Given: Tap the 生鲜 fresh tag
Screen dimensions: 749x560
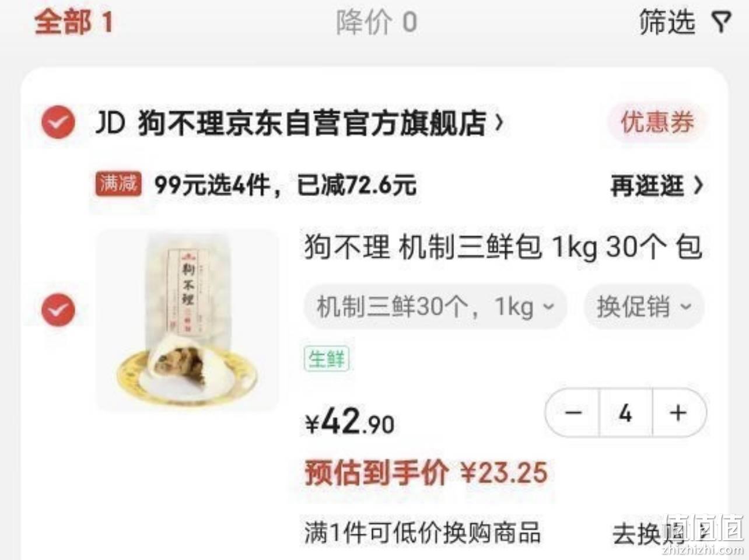Looking at the screenshot, I should coord(326,358).
